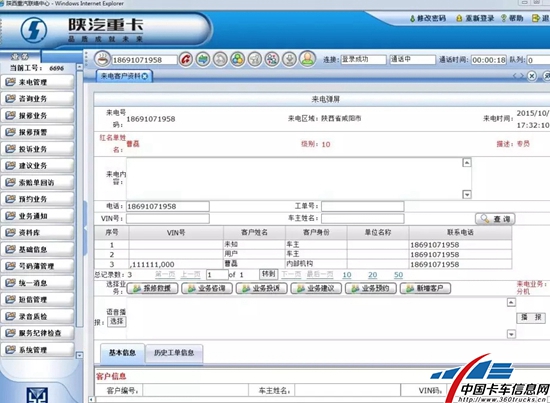Click 来电内容 scrollbar down arrow
550x403 pixels.
[467, 194]
